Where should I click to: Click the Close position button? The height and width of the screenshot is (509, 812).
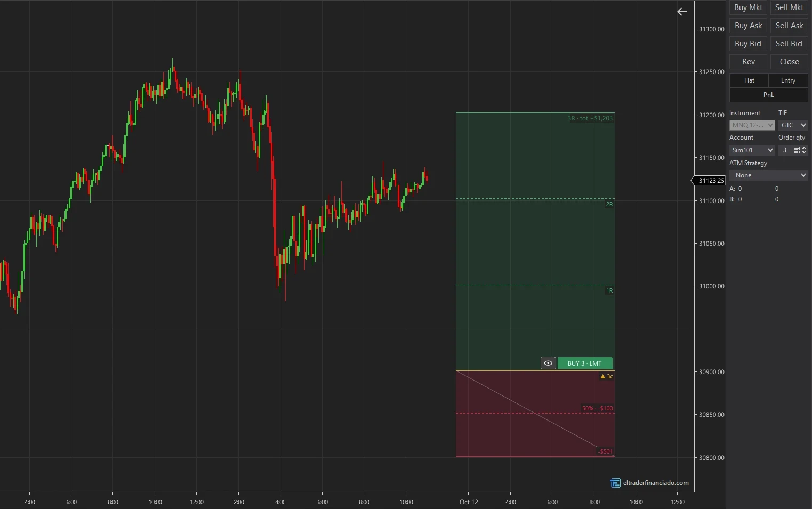point(789,62)
